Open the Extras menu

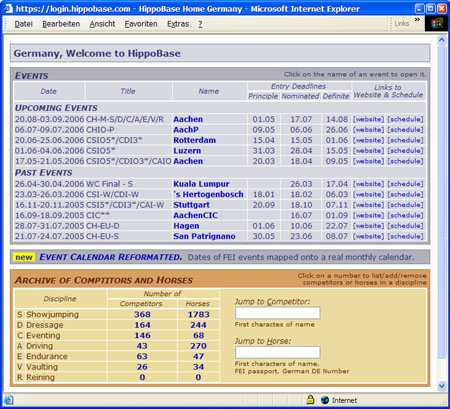click(x=178, y=24)
